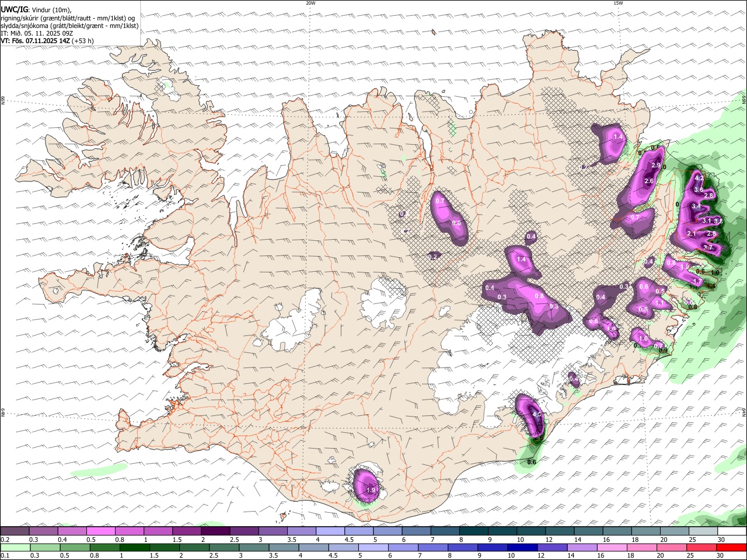Pick bright red swatch after 30 in bottom row
747x560 pixels.
(x=732, y=548)
